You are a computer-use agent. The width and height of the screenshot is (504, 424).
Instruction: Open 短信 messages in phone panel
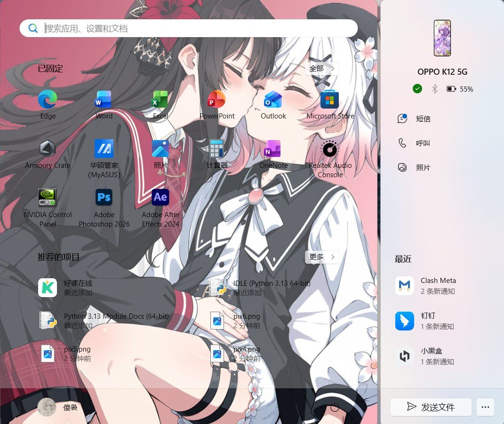(x=414, y=119)
